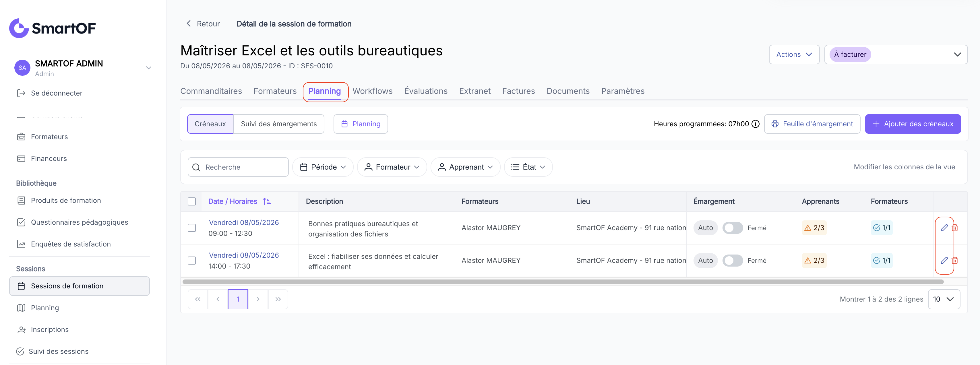This screenshot has height=365, width=980.
Task: Open the rows-per-page dropdown showing 10
Action: point(944,299)
